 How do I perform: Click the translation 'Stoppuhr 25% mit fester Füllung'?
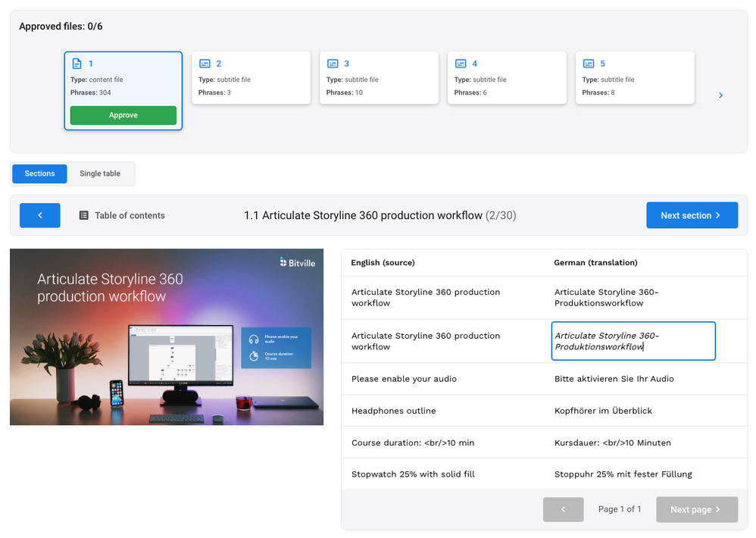(623, 474)
